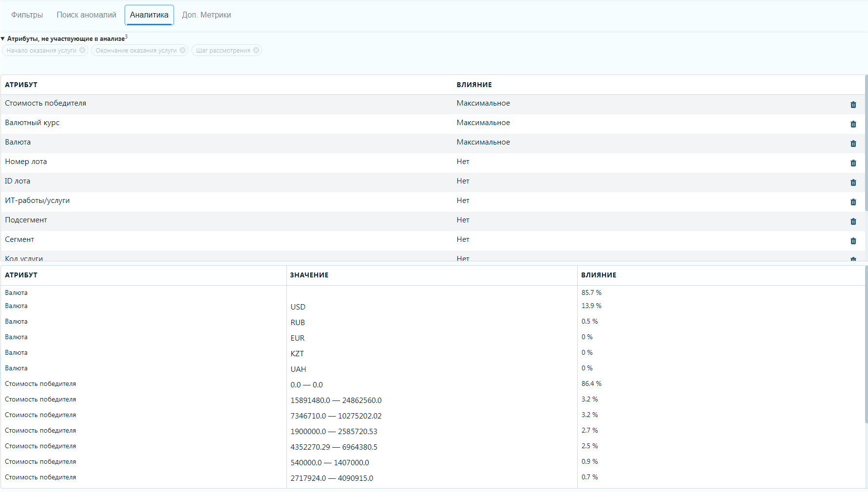Viewport: 868px width, 492px height.
Task: Delete the Подсегмент attribute row
Action: pos(853,221)
